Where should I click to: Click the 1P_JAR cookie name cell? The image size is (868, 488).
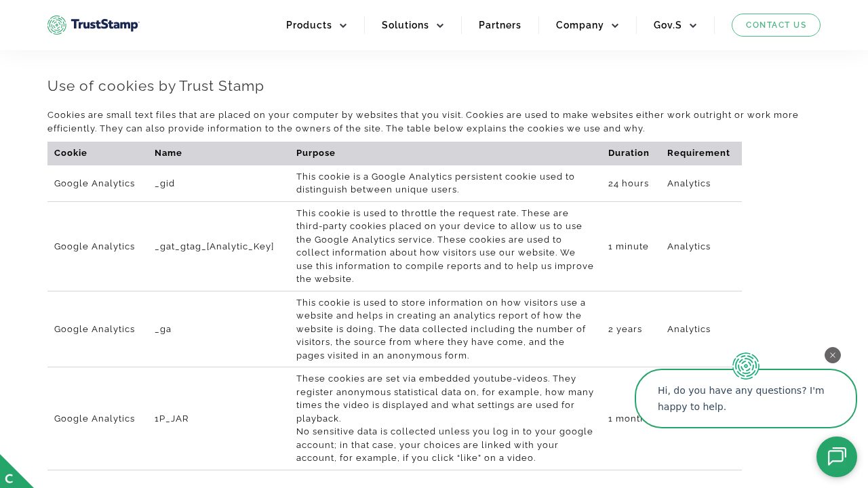pos(171,418)
